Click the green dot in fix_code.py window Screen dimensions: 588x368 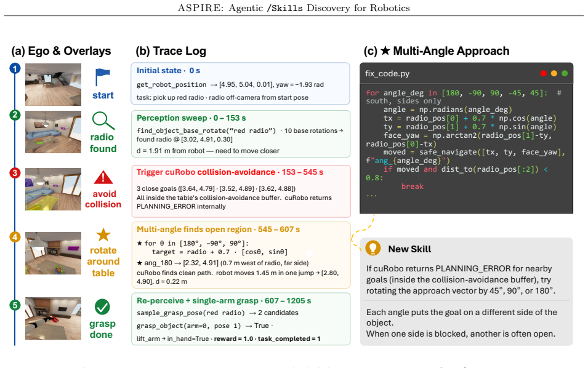pyautogui.click(x=565, y=73)
